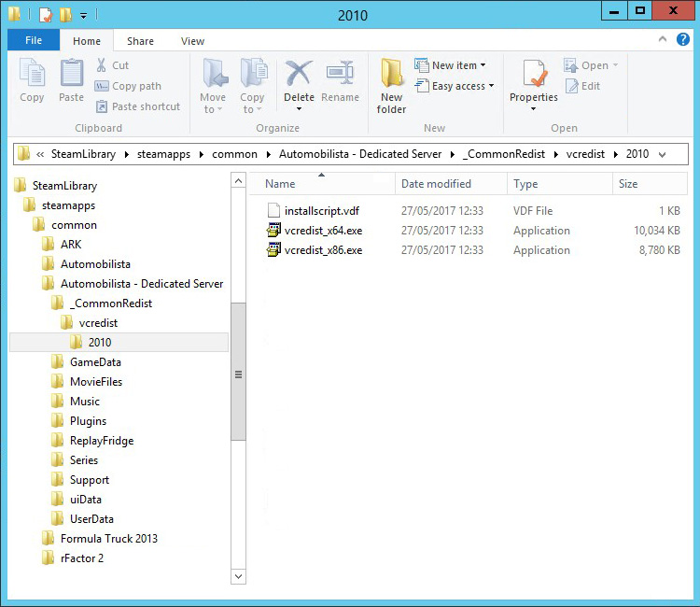Image resolution: width=700 pixels, height=607 pixels.
Task: Click the Open ribbon icon
Action: [570, 65]
